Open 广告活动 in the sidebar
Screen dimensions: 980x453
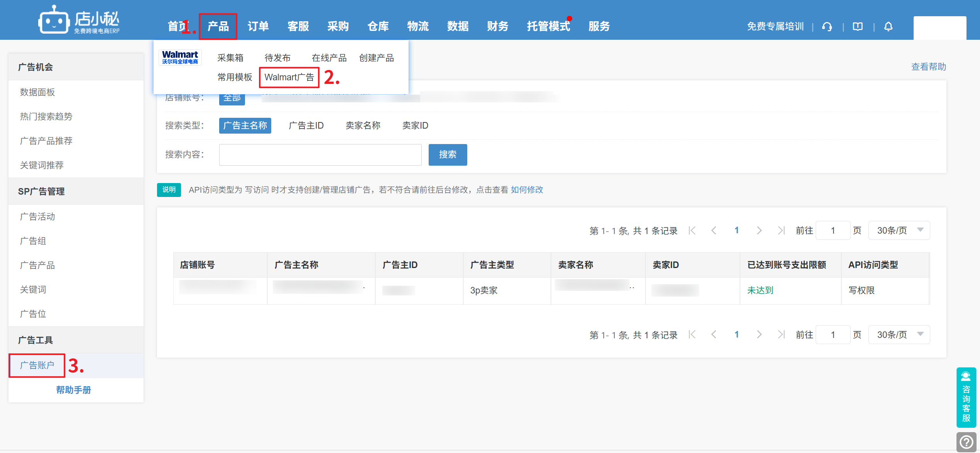37,217
